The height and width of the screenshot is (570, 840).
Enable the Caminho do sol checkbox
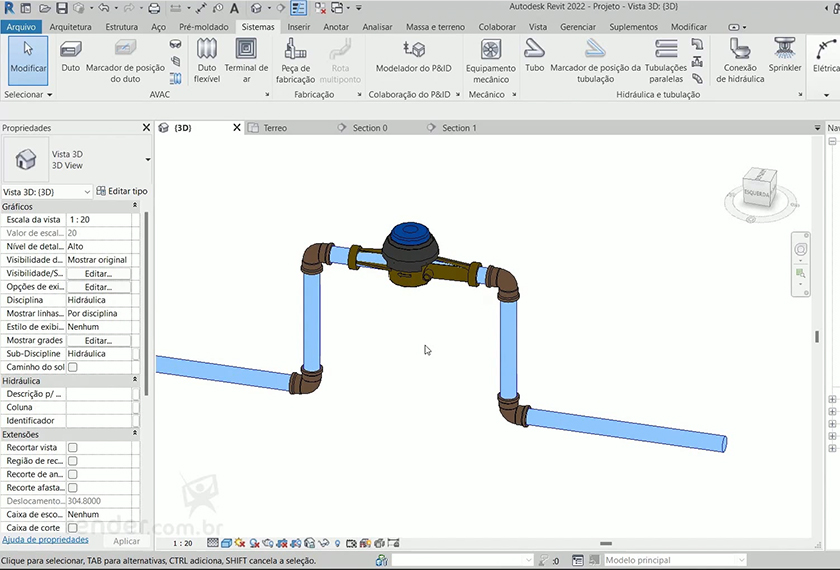[x=72, y=367]
